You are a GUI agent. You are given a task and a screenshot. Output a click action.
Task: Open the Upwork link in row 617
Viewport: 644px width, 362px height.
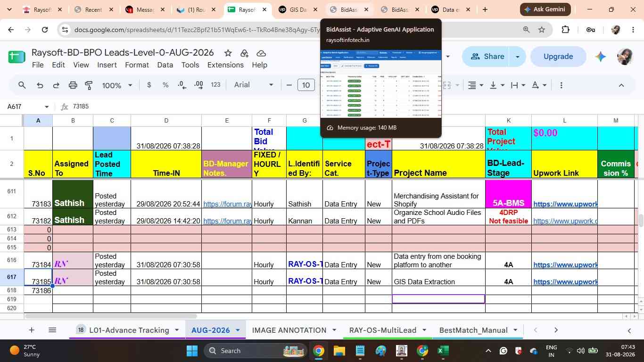[565, 282]
